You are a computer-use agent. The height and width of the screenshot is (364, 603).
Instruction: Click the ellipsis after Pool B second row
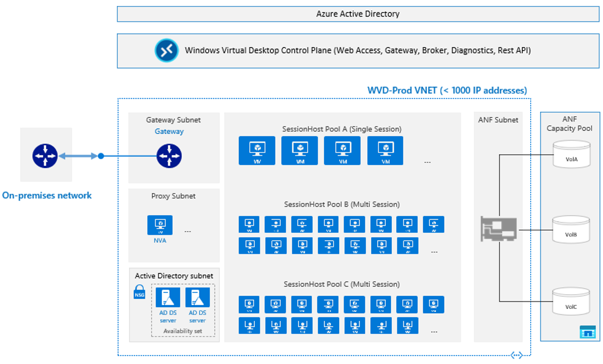coord(434,252)
